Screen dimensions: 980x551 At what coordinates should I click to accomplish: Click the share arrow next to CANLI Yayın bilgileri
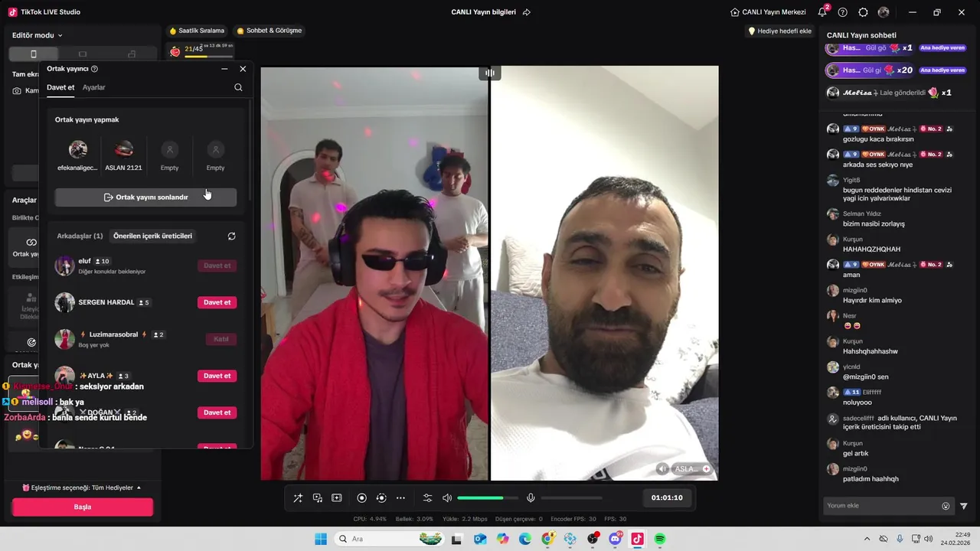click(526, 12)
